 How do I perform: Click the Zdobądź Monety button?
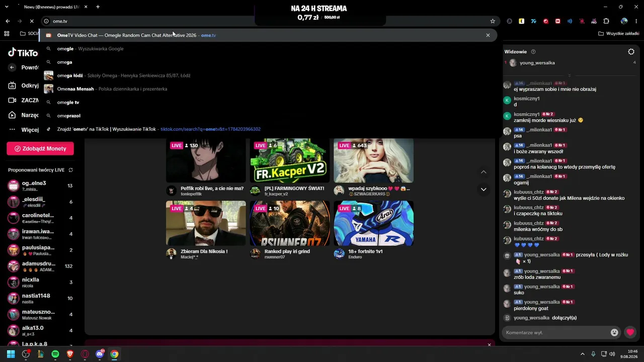point(40,148)
